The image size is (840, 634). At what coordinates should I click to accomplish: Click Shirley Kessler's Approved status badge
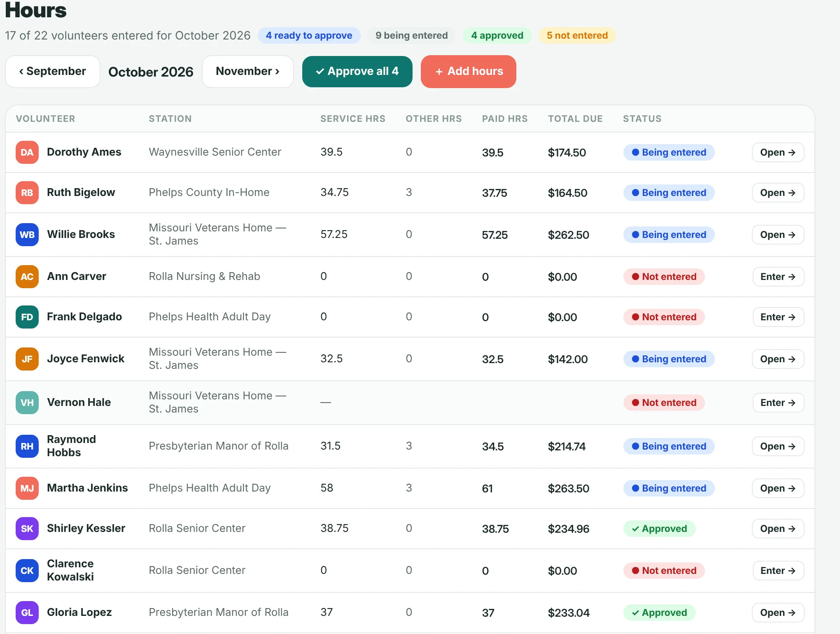click(x=659, y=529)
